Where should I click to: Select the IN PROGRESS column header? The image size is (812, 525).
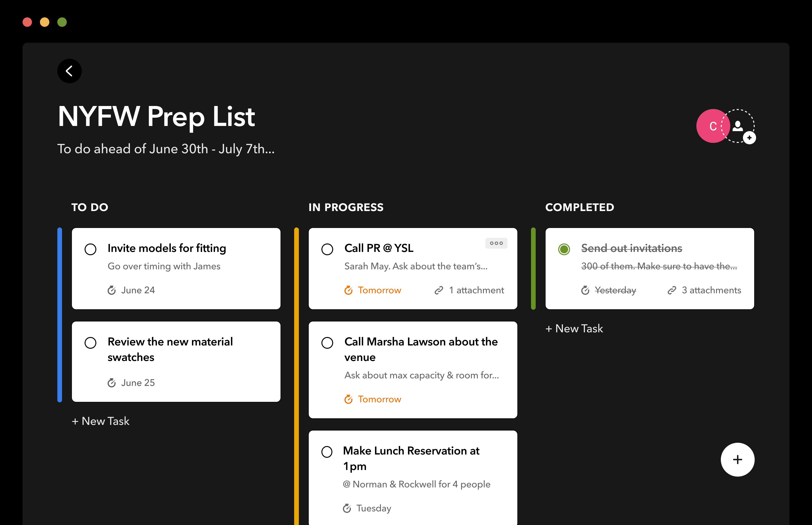tap(346, 207)
